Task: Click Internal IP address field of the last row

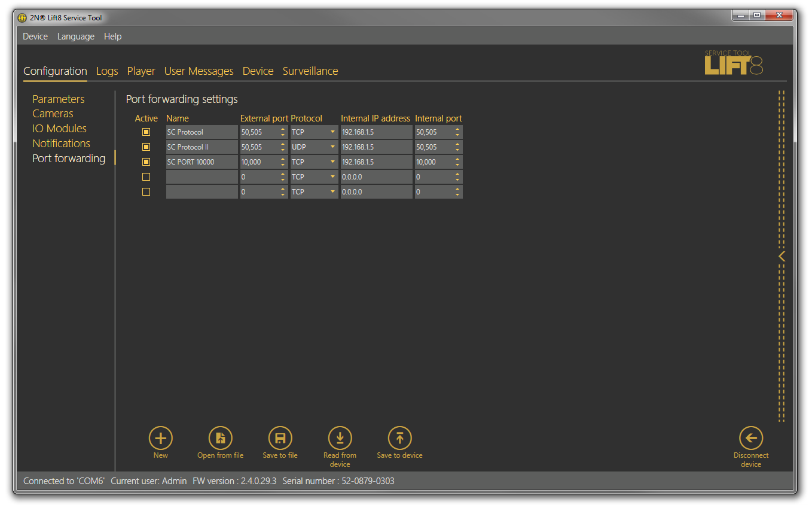Action: (376, 192)
